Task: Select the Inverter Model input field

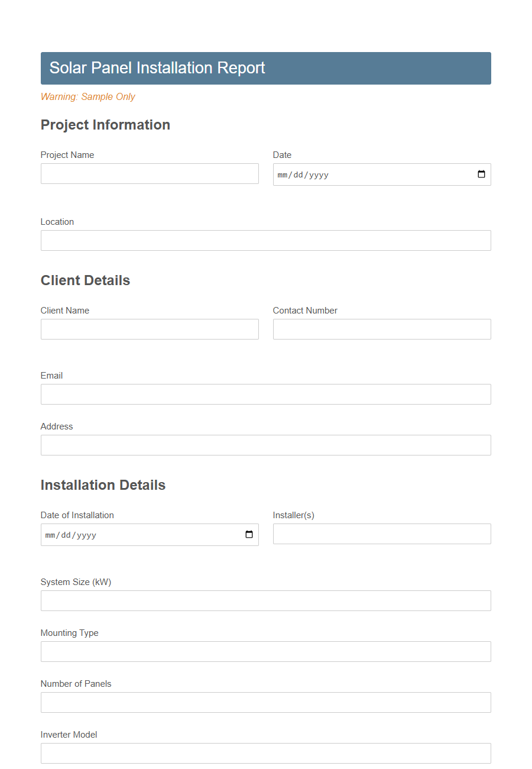Action: pyautogui.click(x=265, y=753)
